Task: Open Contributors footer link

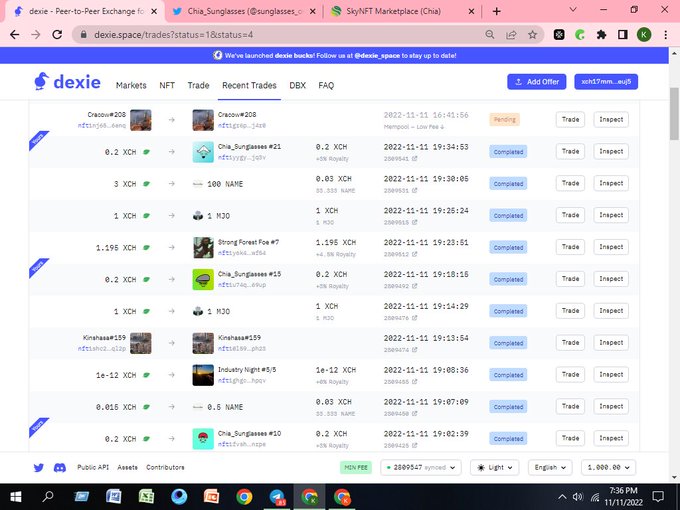Action: pos(165,468)
